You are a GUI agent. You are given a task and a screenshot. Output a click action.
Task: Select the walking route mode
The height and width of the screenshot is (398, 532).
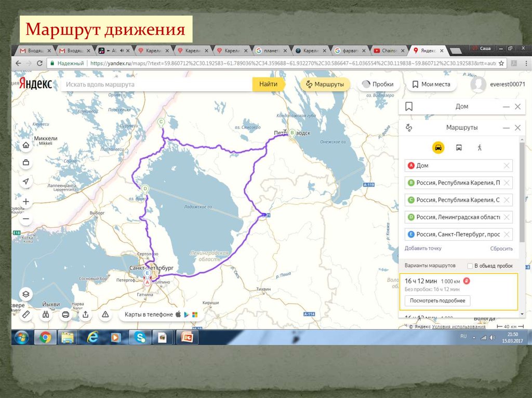[x=479, y=147]
